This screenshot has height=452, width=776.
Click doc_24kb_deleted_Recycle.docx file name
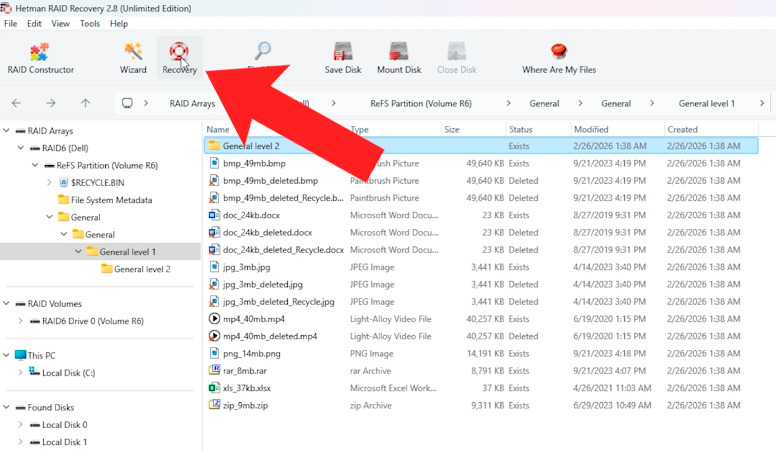pyautogui.click(x=283, y=250)
